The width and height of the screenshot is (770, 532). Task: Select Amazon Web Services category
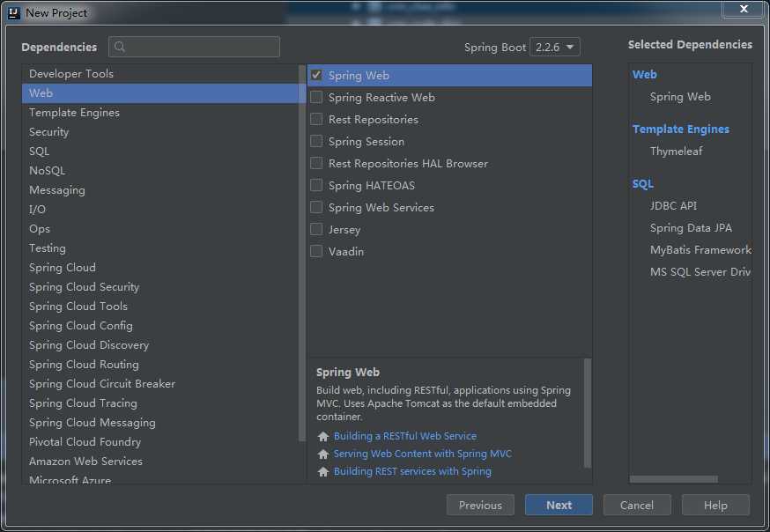click(160, 462)
